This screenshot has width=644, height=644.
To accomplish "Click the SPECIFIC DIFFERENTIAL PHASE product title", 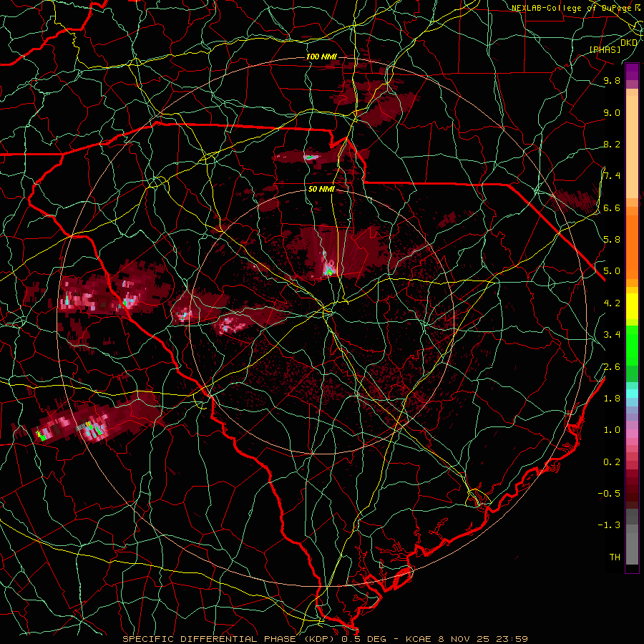I will 209,639.
